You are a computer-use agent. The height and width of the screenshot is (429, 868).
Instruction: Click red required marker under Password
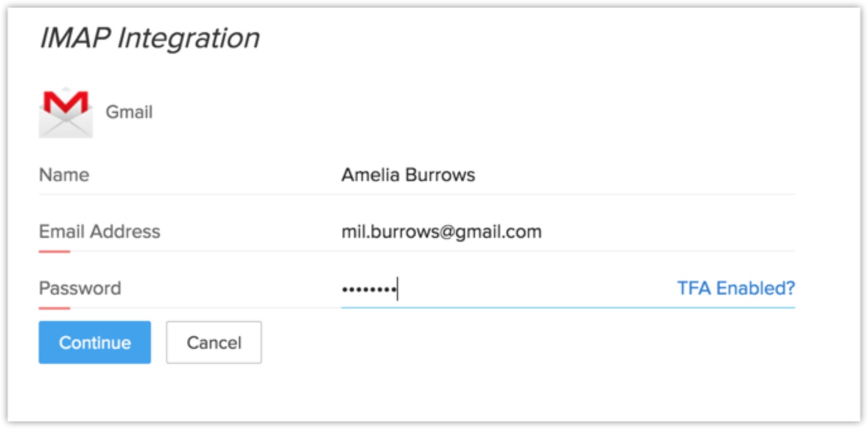[x=54, y=309]
